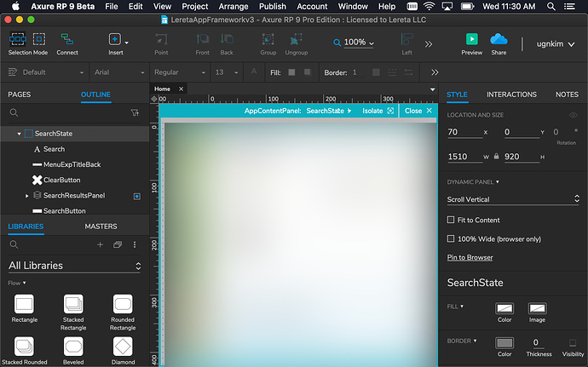Open the All Libraries dropdown
588x367 pixels.
click(x=74, y=266)
